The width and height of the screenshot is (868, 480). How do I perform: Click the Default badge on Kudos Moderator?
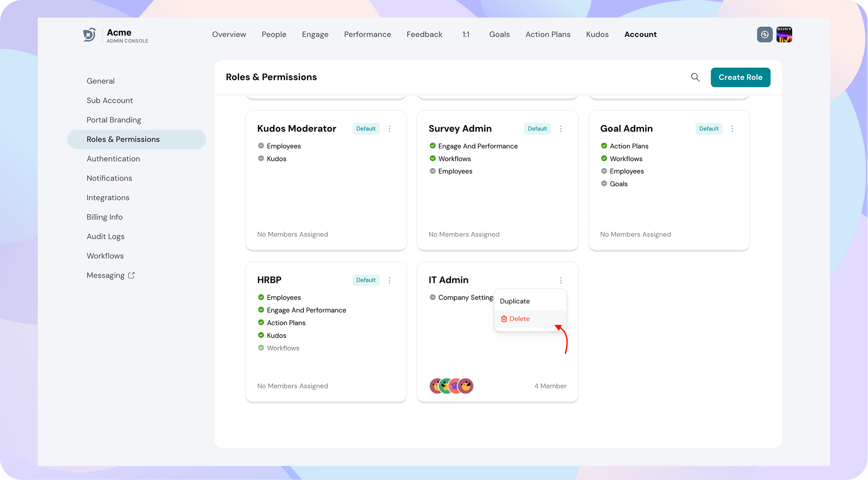click(x=366, y=129)
